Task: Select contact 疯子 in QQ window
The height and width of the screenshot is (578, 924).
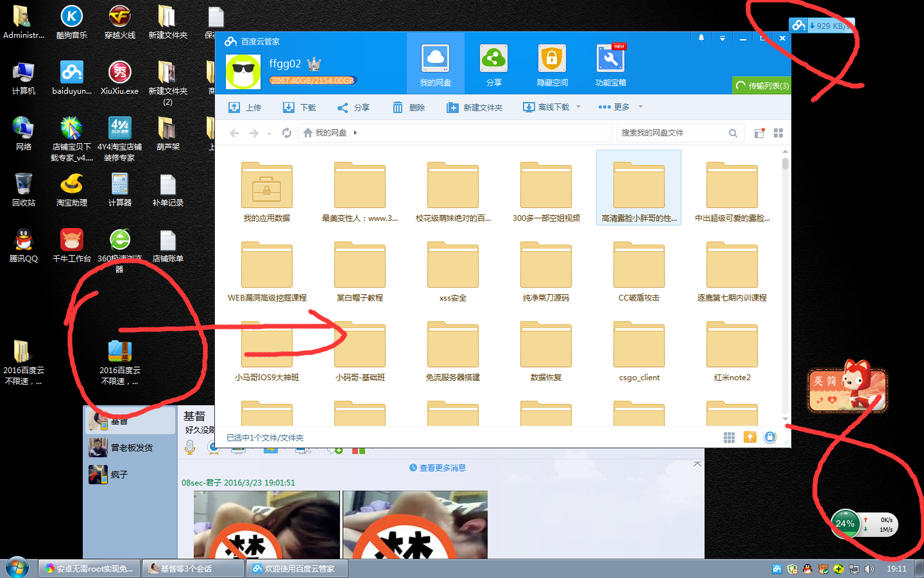Action: (x=131, y=475)
